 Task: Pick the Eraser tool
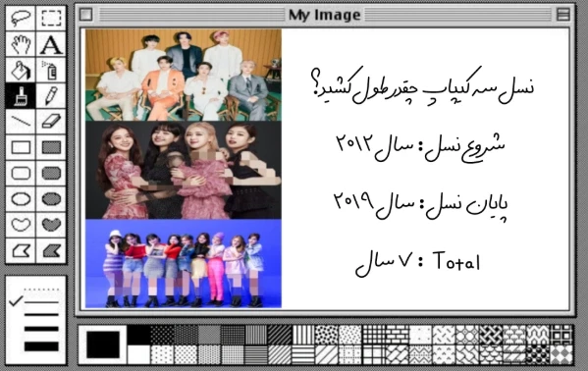51,121
